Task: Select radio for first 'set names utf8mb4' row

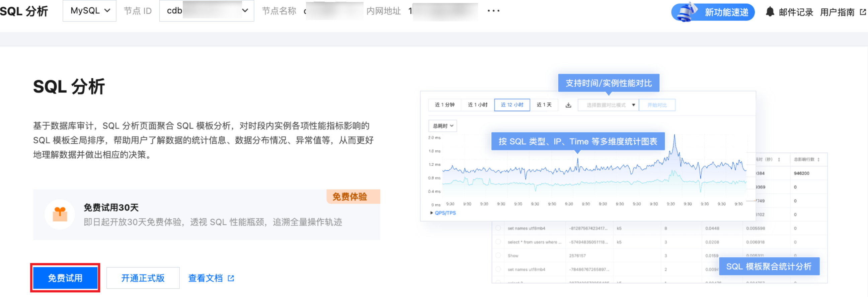Action: 498,228
